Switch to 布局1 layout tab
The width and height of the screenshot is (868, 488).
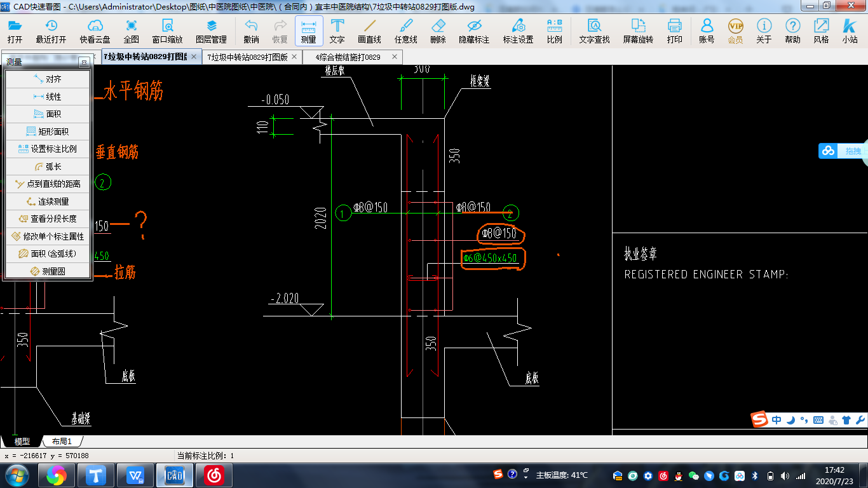click(x=62, y=441)
